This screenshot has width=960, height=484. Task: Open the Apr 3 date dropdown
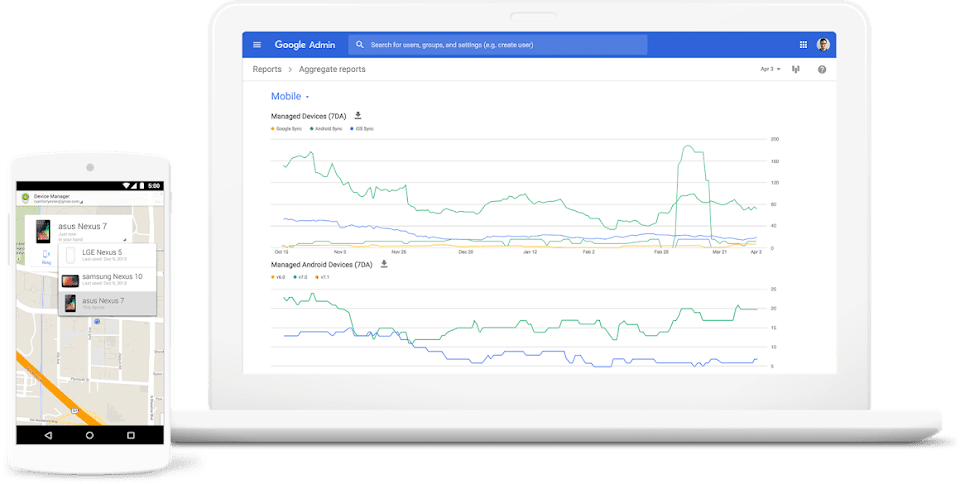click(770, 69)
